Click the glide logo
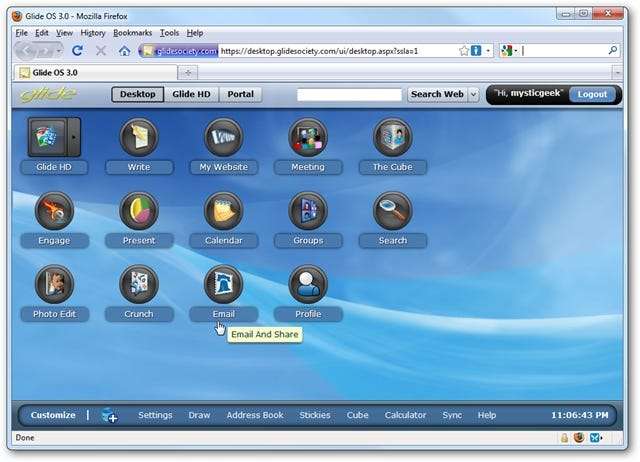The height and width of the screenshot is (462, 640). tap(48, 95)
